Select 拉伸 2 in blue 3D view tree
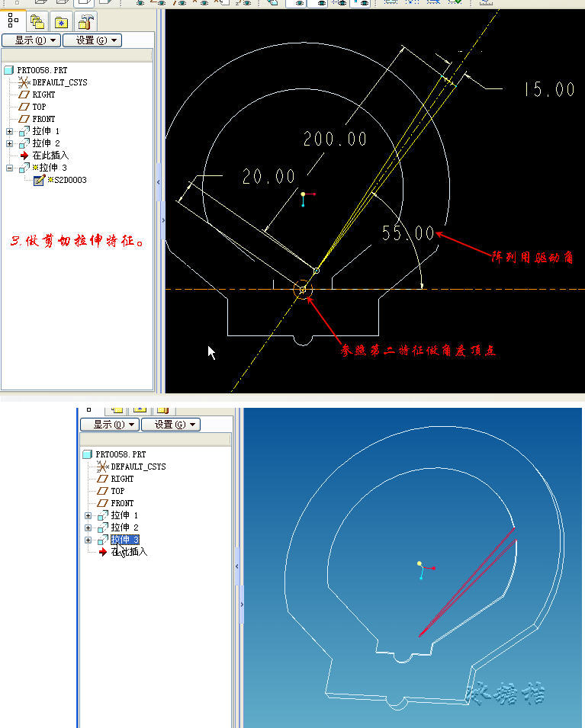The image size is (585, 728). tap(124, 528)
